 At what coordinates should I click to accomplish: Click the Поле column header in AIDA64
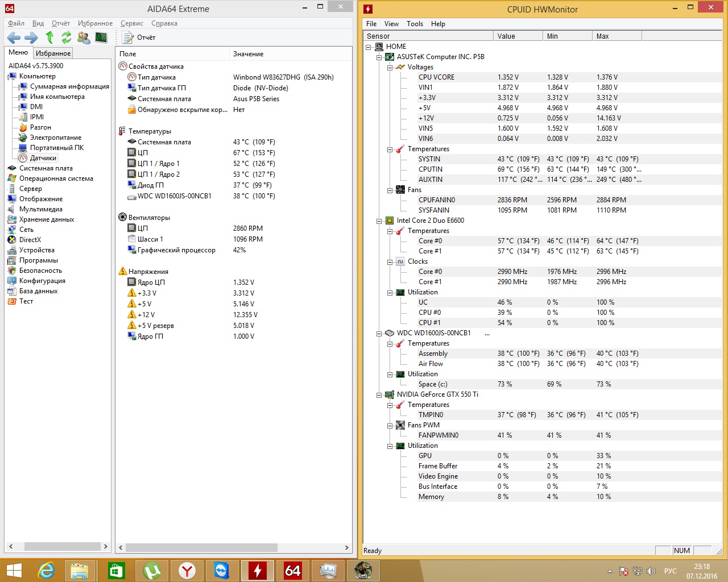173,54
